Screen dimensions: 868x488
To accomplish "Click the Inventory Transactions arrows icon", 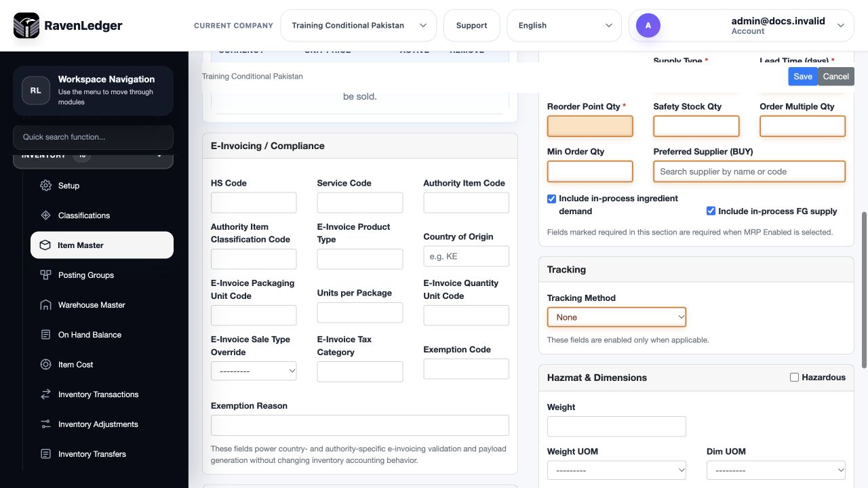I will point(45,394).
